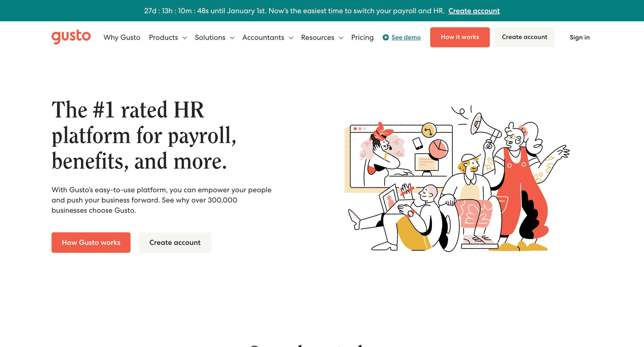Open the Products menu
644x347 pixels.
[x=163, y=38]
